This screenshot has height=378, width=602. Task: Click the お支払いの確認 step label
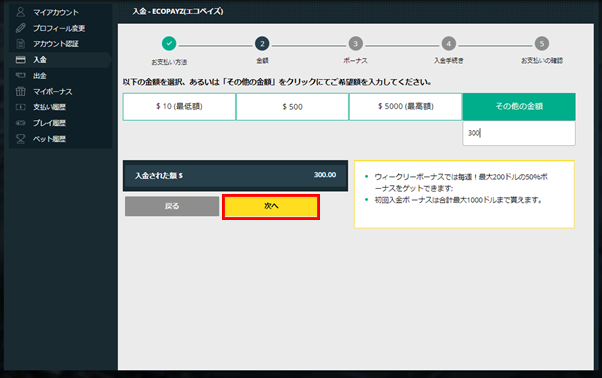(x=542, y=61)
